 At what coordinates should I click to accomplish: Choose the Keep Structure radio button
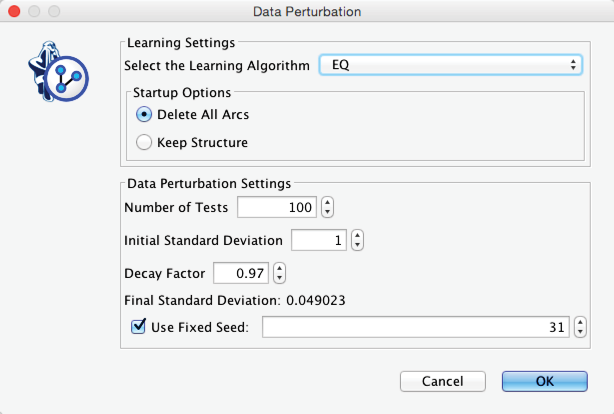click(x=144, y=142)
